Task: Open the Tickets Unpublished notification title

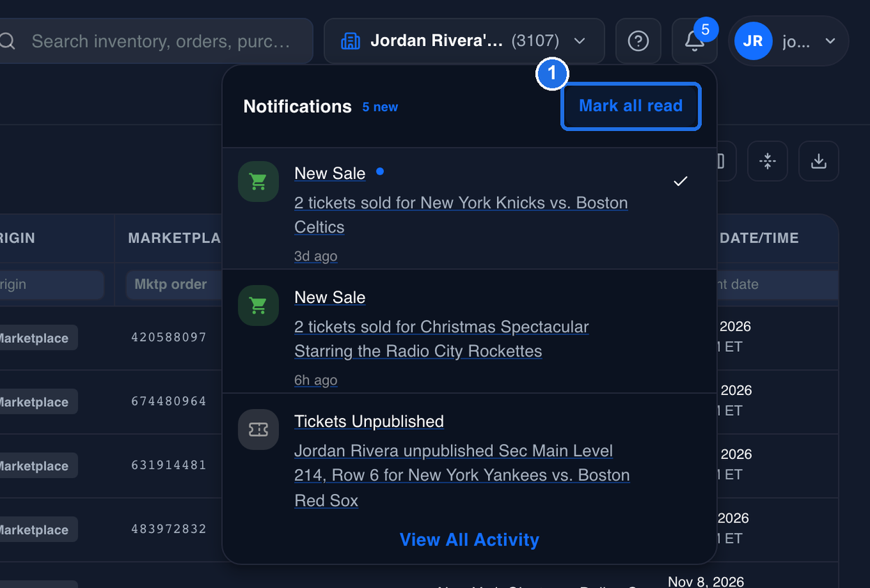Action: 369,421
